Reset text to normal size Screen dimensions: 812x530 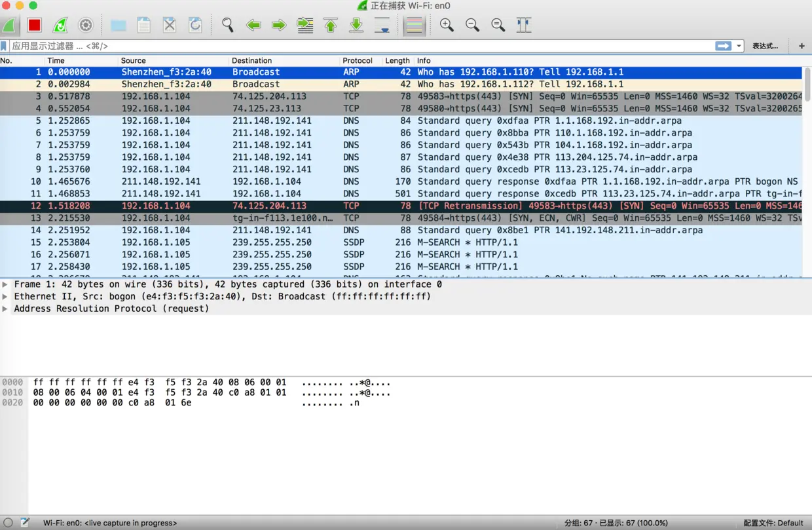(x=498, y=26)
